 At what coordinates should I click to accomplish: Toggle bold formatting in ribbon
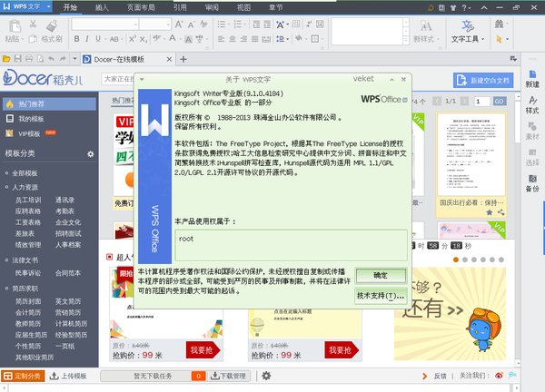75,40
